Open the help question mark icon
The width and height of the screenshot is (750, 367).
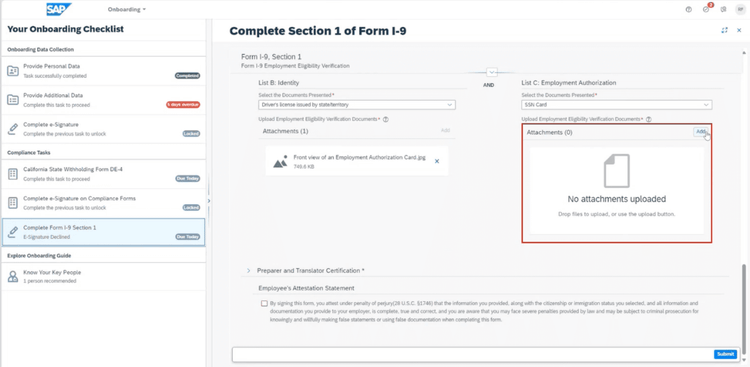click(x=688, y=9)
